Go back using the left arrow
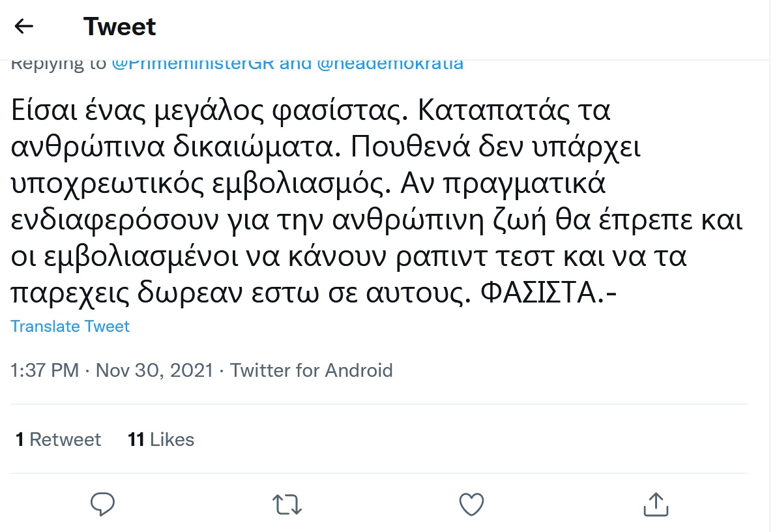Image resolution: width=777 pixels, height=532 pixels. 24,26
